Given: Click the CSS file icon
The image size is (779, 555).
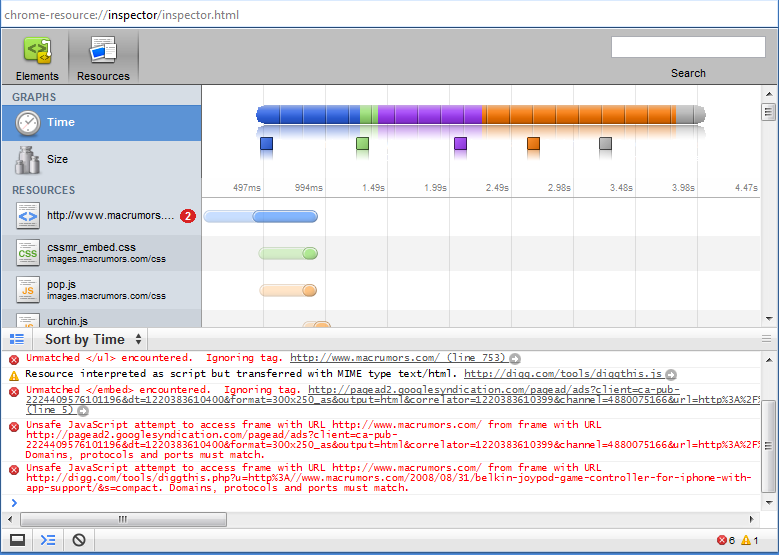Looking at the screenshot, I should pos(28,253).
